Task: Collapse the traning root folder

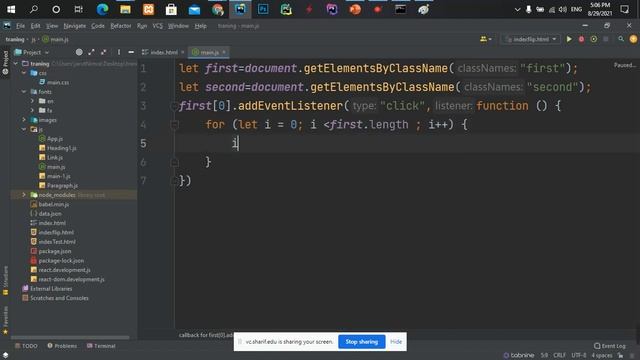Action: coord(16,64)
